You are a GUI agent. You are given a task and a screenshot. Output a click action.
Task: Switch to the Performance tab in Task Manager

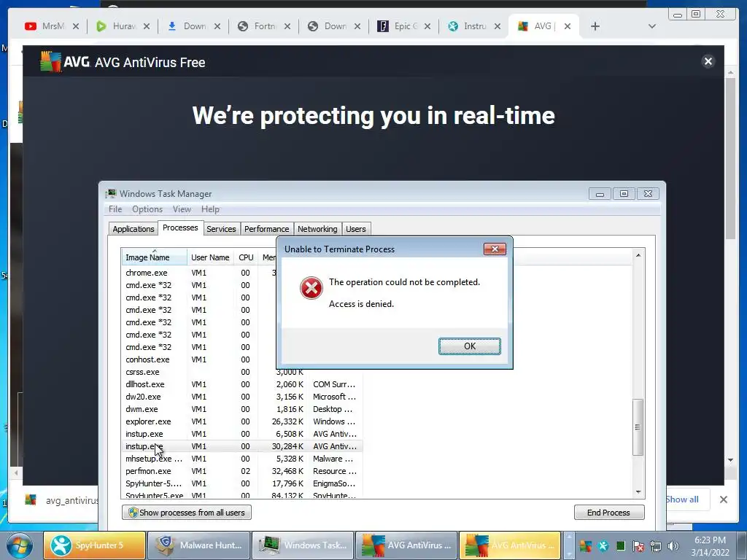[266, 229]
